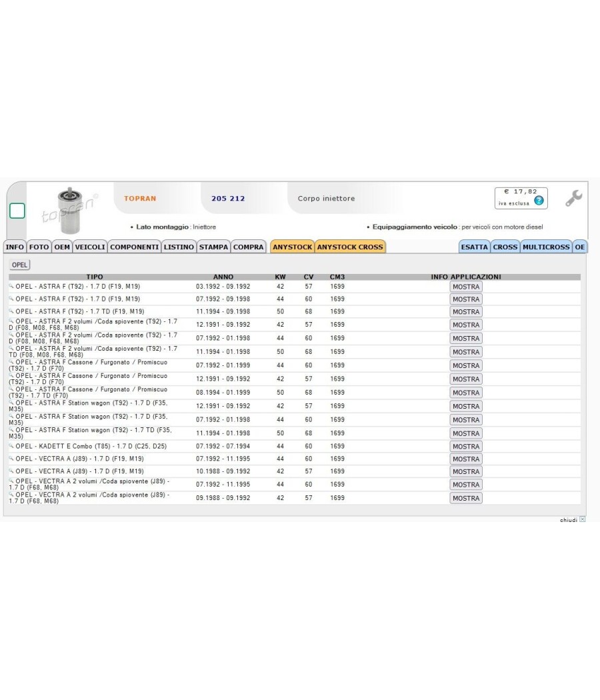600x700 pixels.
Task: Click magnifier for ASTRA F 2 volumi 07.1992 row
Action: [x=11, y=335]
